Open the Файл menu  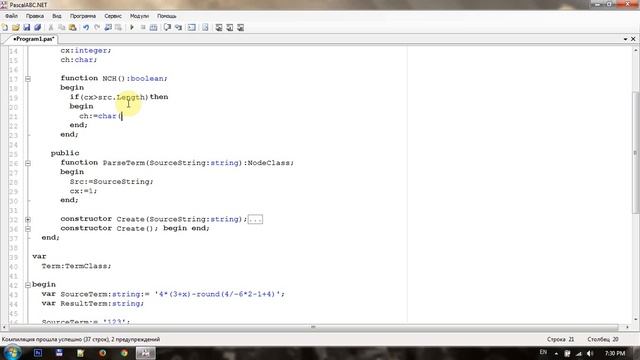coord(11,16)
